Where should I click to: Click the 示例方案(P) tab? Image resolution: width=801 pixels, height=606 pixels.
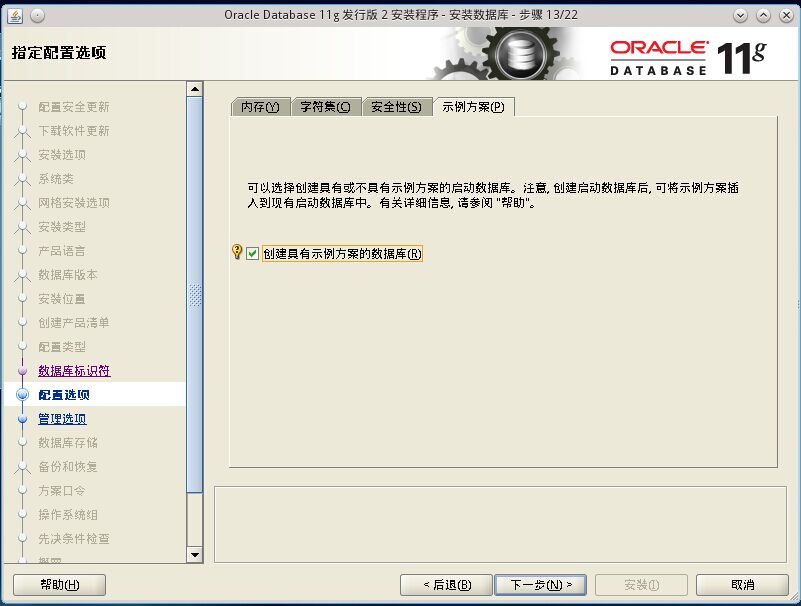click(473, 107)
